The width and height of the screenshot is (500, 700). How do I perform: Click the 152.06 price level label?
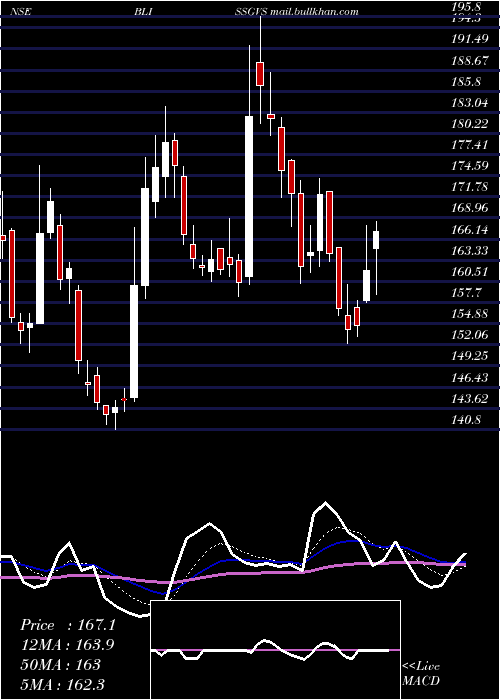[470, 335]
